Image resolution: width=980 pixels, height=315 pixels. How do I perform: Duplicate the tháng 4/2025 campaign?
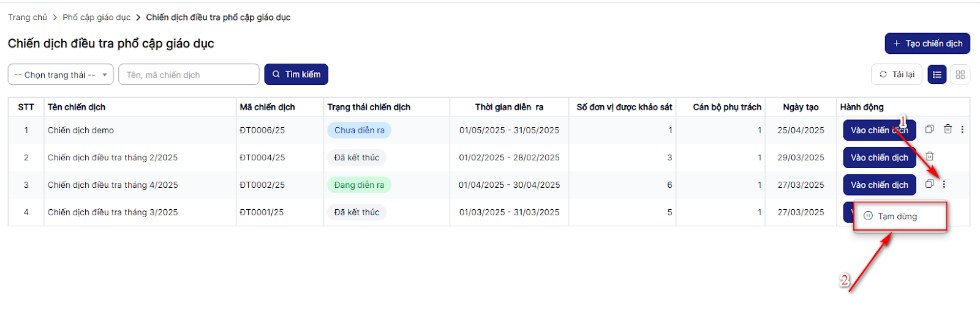[929, 184]
